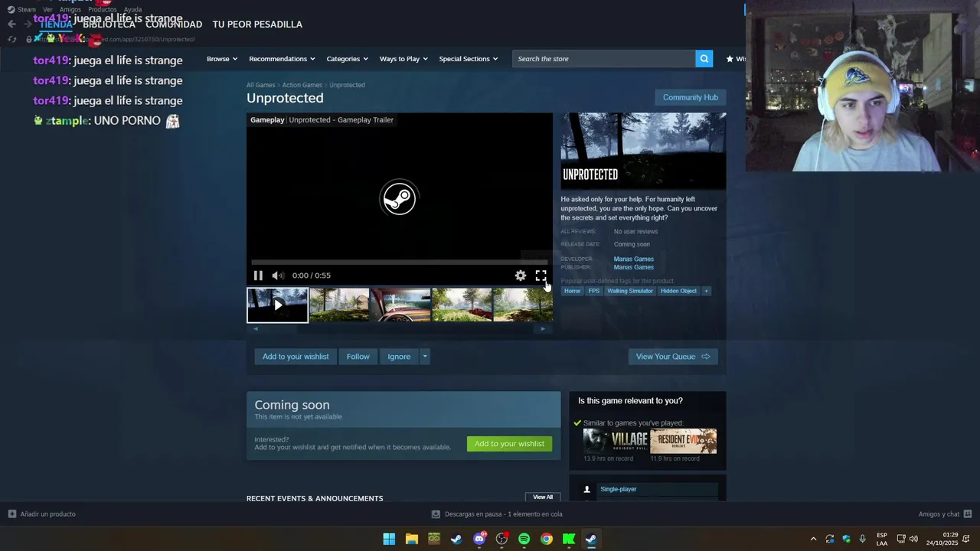Click the Action Games breadcrumb
This screenshot has width=980, height=551.
[x=302, y=85]
